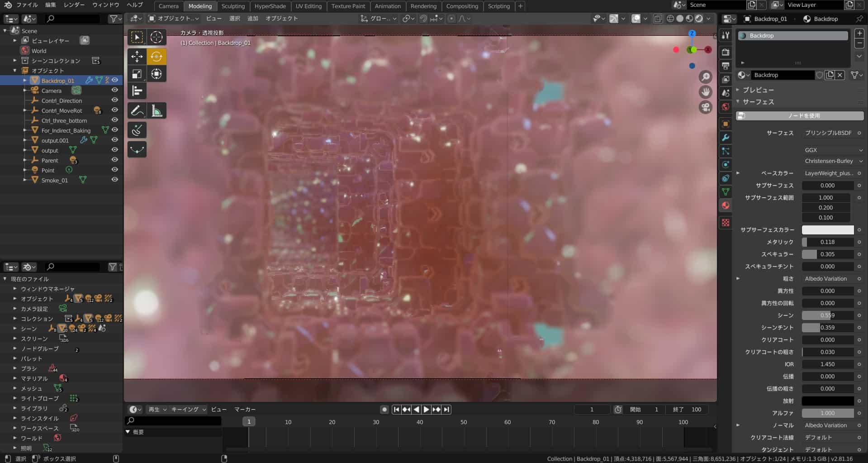Activate the Rotate tool
Viewport: 868px width, 463px height.
pos(157,57)
